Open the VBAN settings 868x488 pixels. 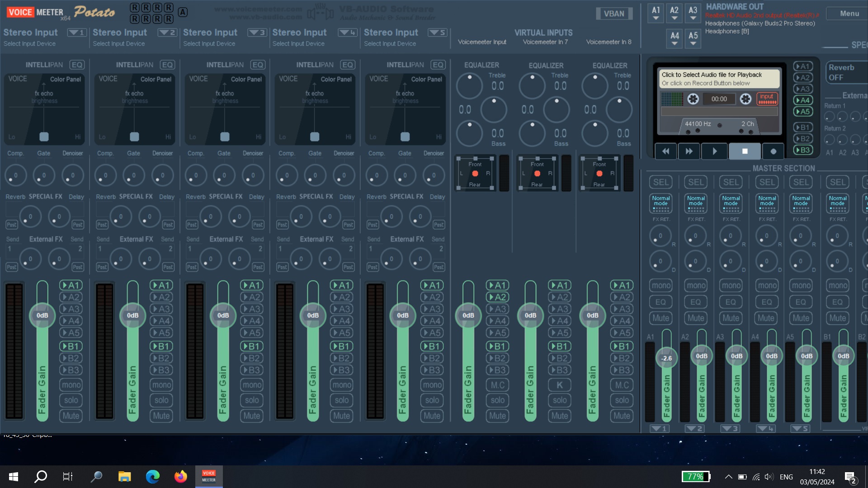tap(614, 14)
